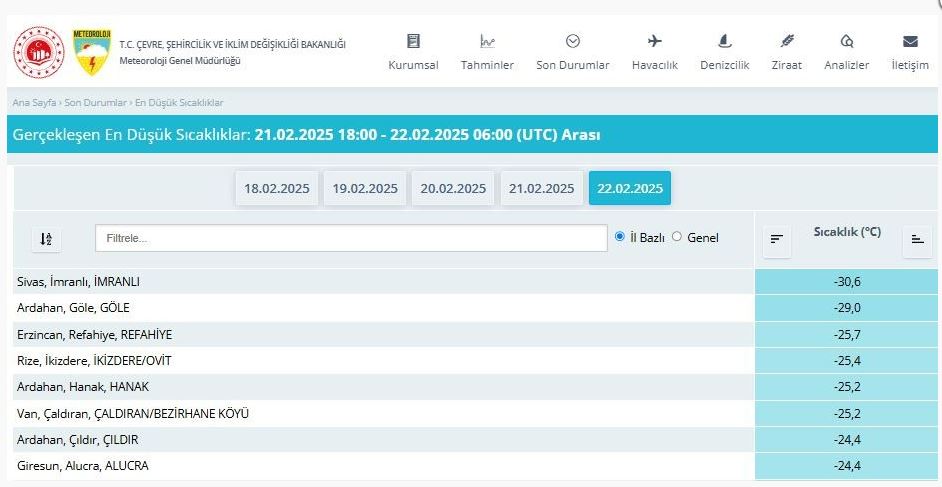
Task: Click the Filtrele text input field
Action: point(351,238)
